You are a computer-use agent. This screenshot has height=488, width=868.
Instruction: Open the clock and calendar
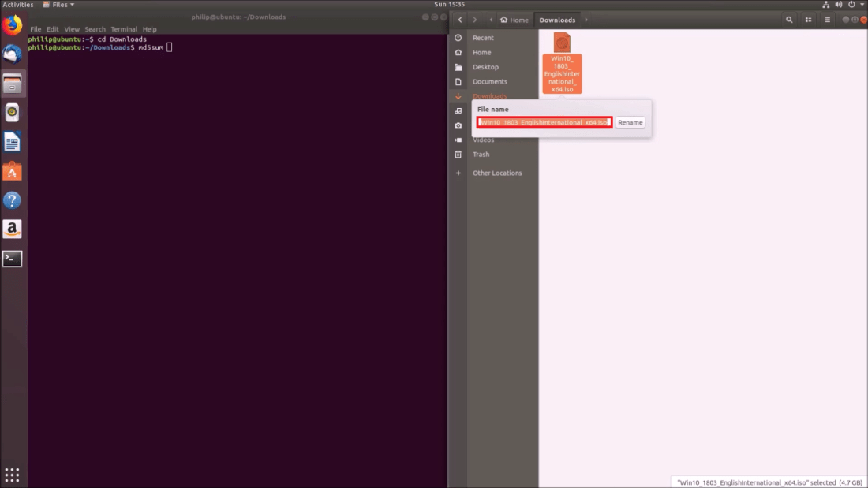coord(449,5)
